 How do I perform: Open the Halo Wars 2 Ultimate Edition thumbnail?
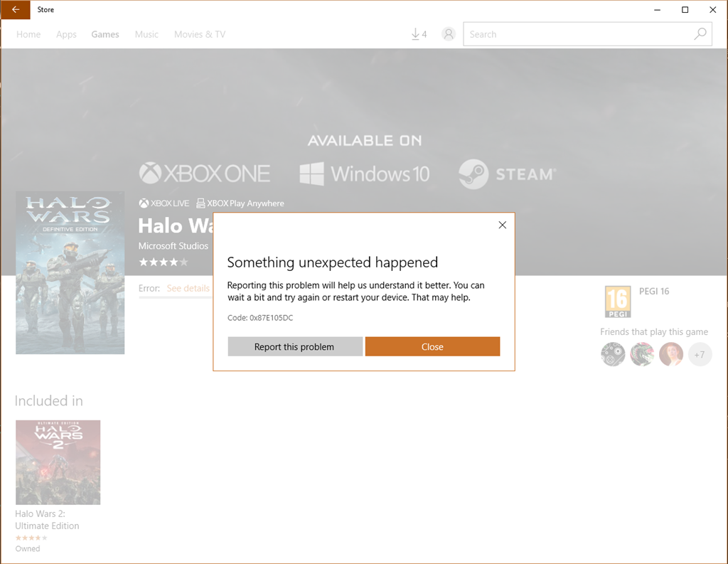[58, 462]
